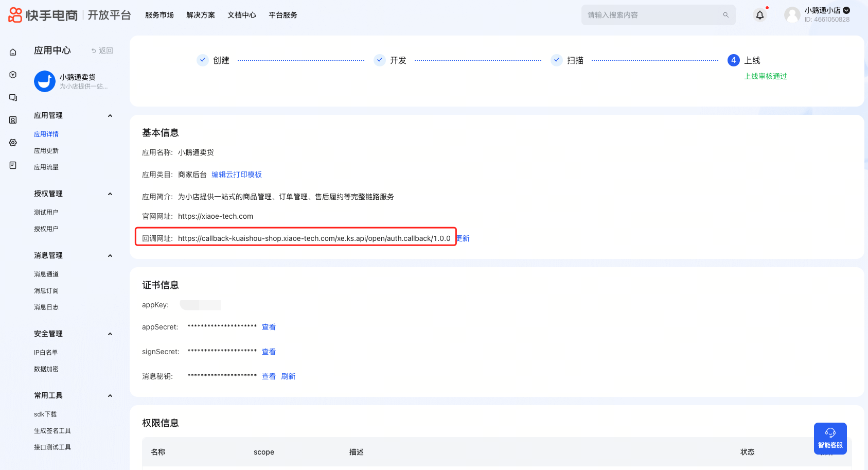Image resolution: width=868 pixels, height=470 pixels.
Task: Click the user profile icon in left rail
Action: [x=13, y=120]
